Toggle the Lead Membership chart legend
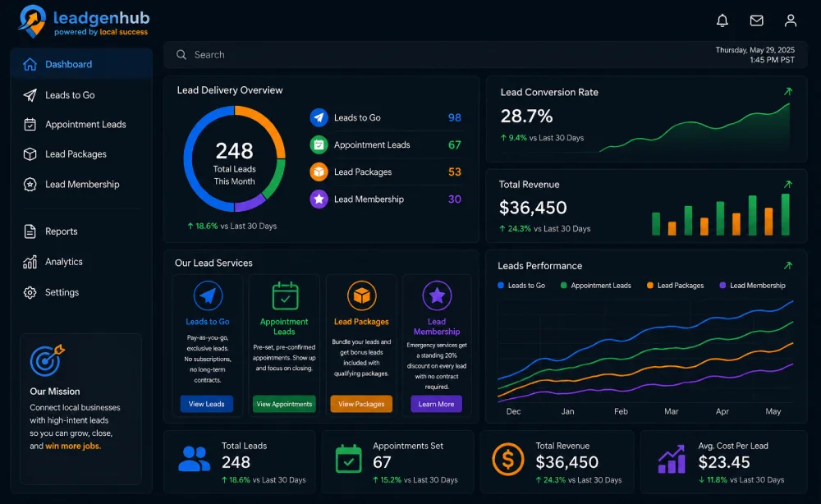The image size is (821, 504). click(x=752, y=285)
